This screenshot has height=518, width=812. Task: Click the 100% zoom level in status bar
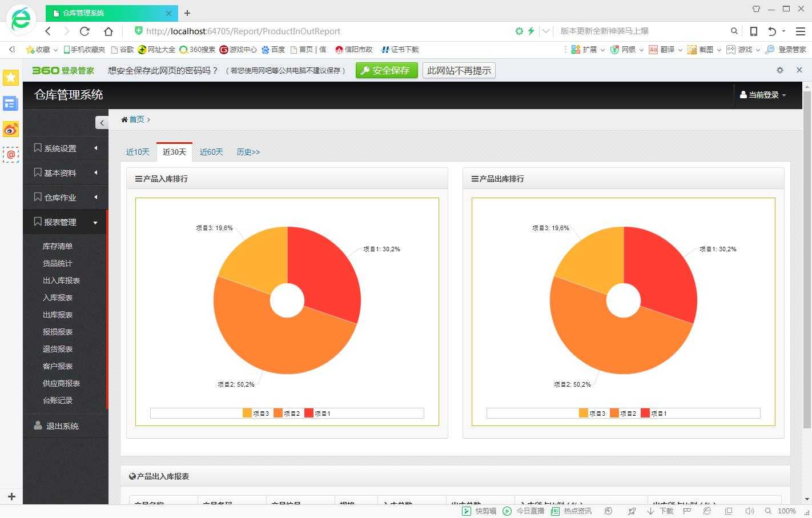786,511
